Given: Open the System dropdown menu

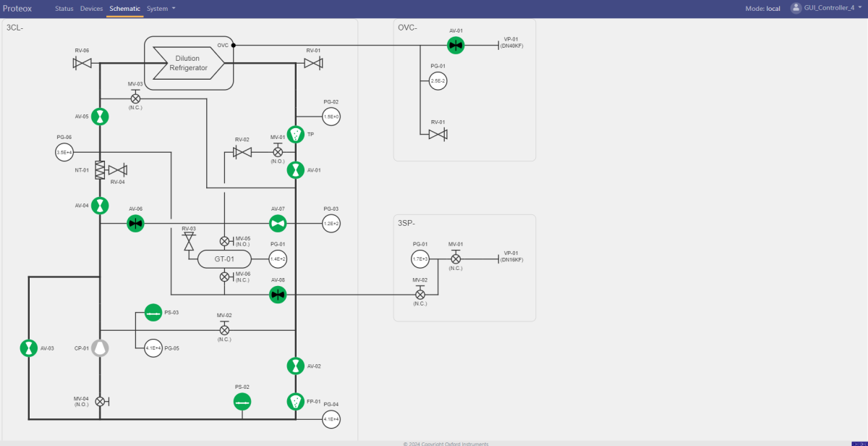Looking at the screenshot, I should tap(161, 9).
